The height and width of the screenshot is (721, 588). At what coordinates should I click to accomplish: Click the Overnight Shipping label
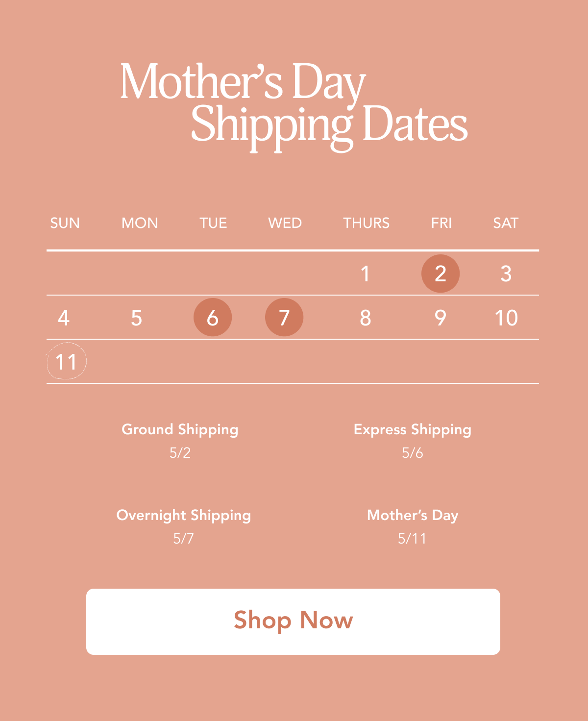(183, 515)
